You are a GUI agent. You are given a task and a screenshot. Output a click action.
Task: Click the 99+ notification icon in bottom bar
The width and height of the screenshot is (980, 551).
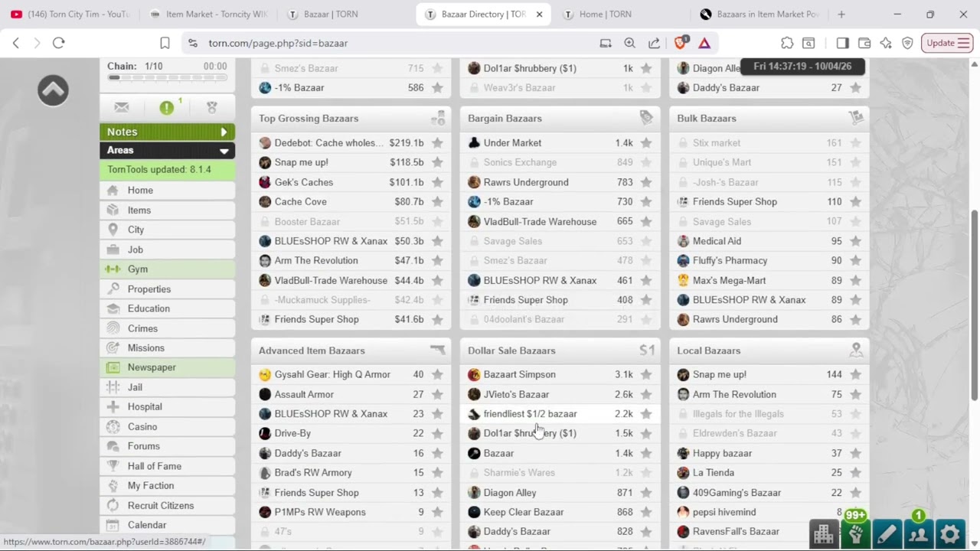[855, 532]
